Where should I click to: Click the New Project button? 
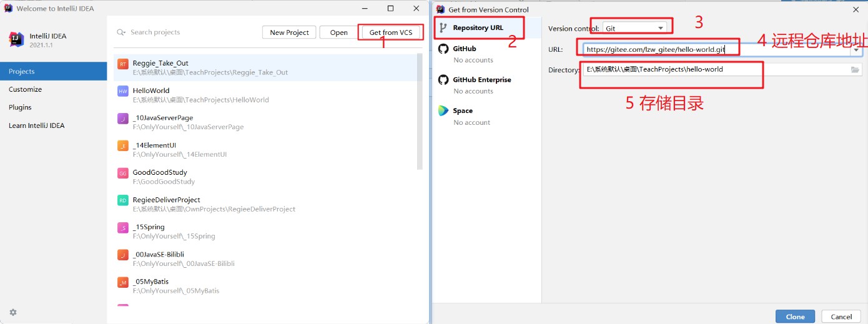(x=289, y=32)
